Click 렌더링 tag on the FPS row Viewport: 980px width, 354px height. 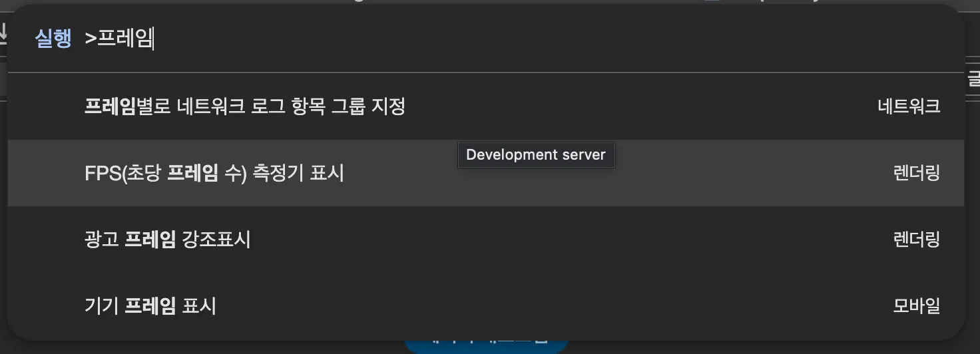(x=916, y=173)
